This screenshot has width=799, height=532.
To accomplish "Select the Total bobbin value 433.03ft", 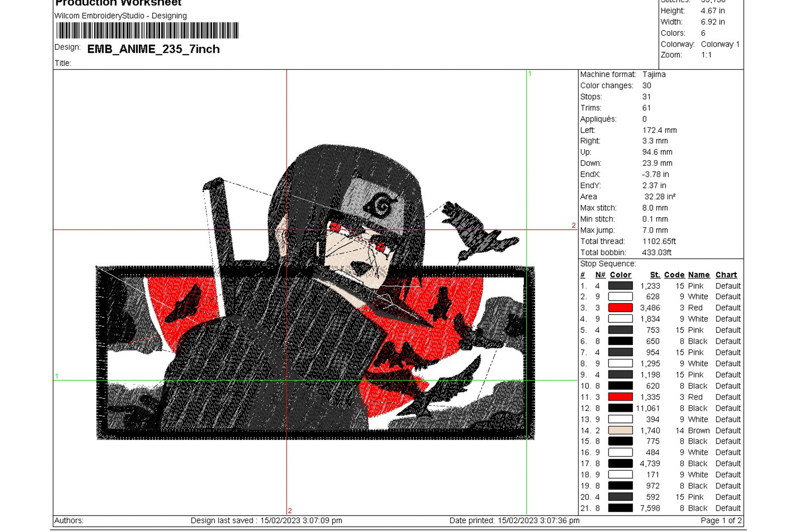I will (x=656, y=253).
